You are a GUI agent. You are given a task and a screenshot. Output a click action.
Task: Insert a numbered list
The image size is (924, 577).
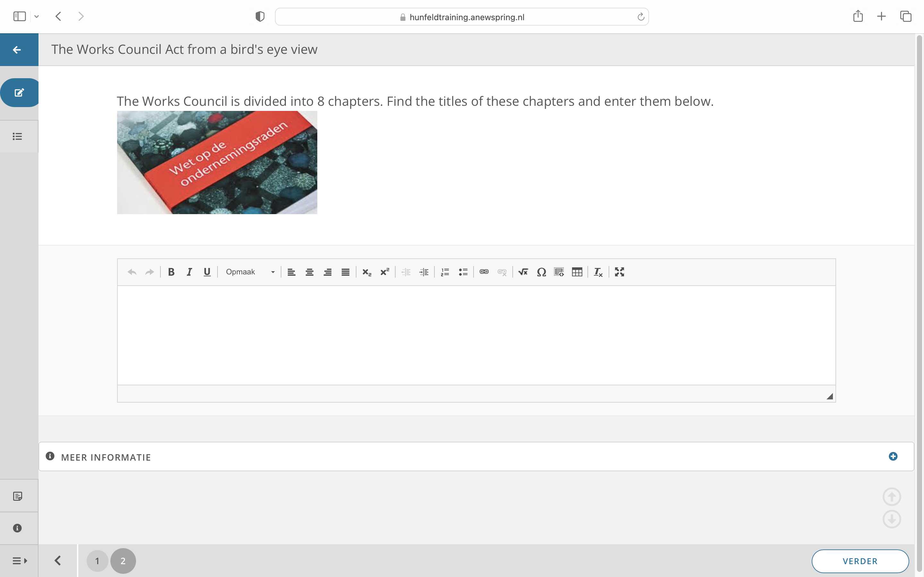(445, 272)
